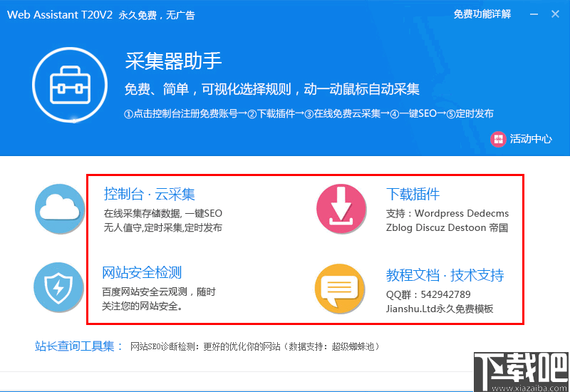Viewport: 570px width, 392px height.
Task: Click Zblog Discuz Destoon 帝国 text
Action: 447,227
